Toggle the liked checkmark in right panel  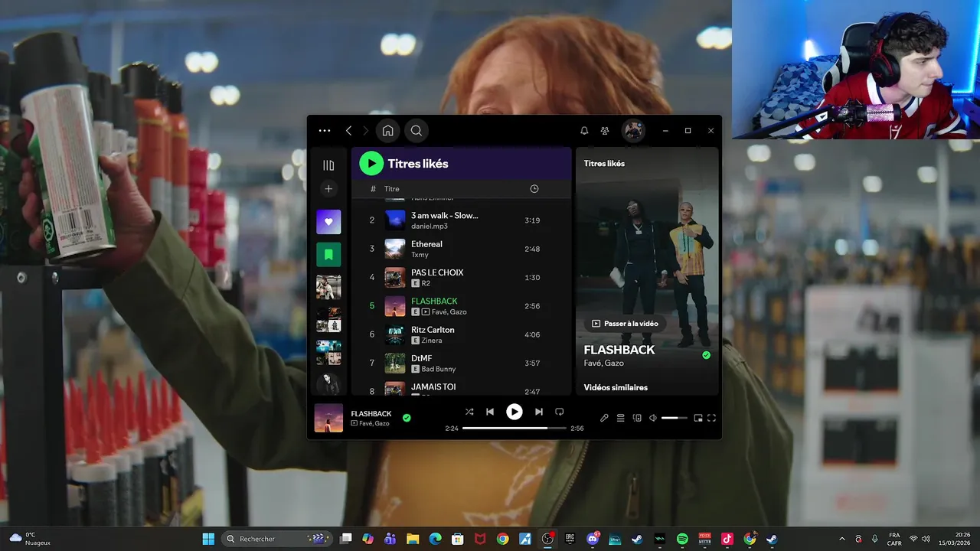tap(706, 355)
